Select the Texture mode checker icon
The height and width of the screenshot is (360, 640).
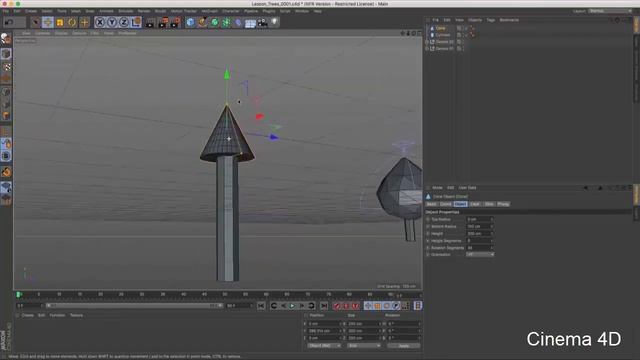pyautogui.click(x=6, y=66)
